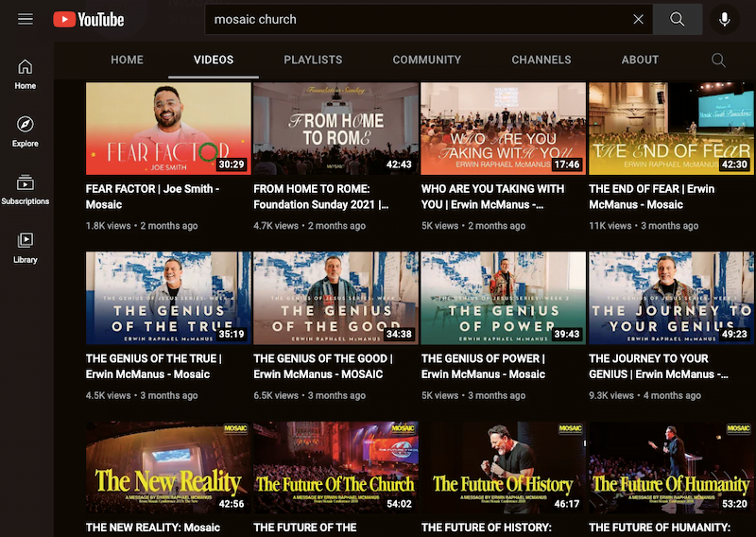Click title 'THE GENIUS OF THE GOOD'
756x537 pixels.
coord(323,366)
